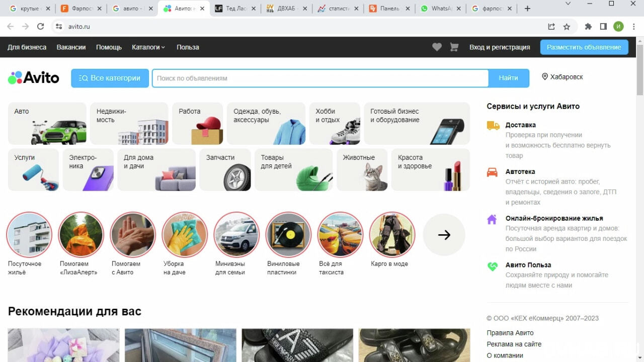The width and height of the screenshot is (644, 362).
Task: Open Реклама на сайте link
Action: pos(514,344)
